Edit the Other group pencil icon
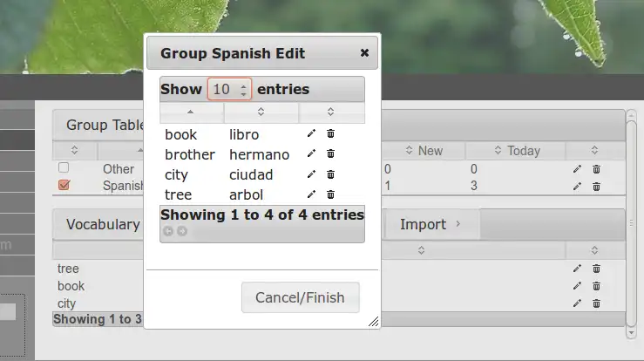Viewport: 644px width, 361px height. (x=577, y=169)
